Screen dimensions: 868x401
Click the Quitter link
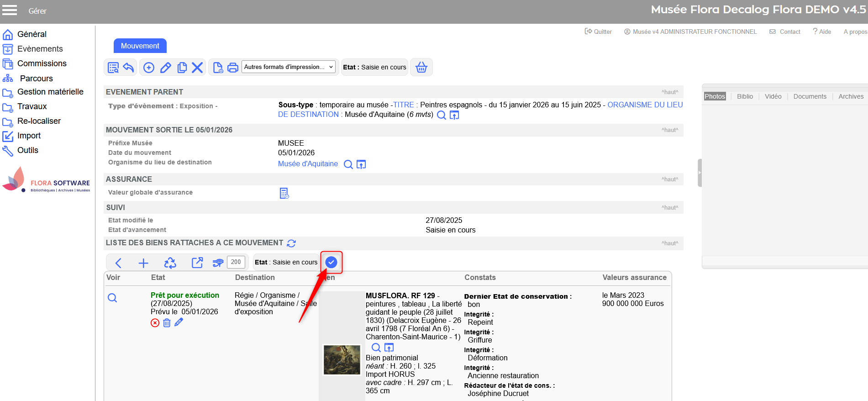599,32
